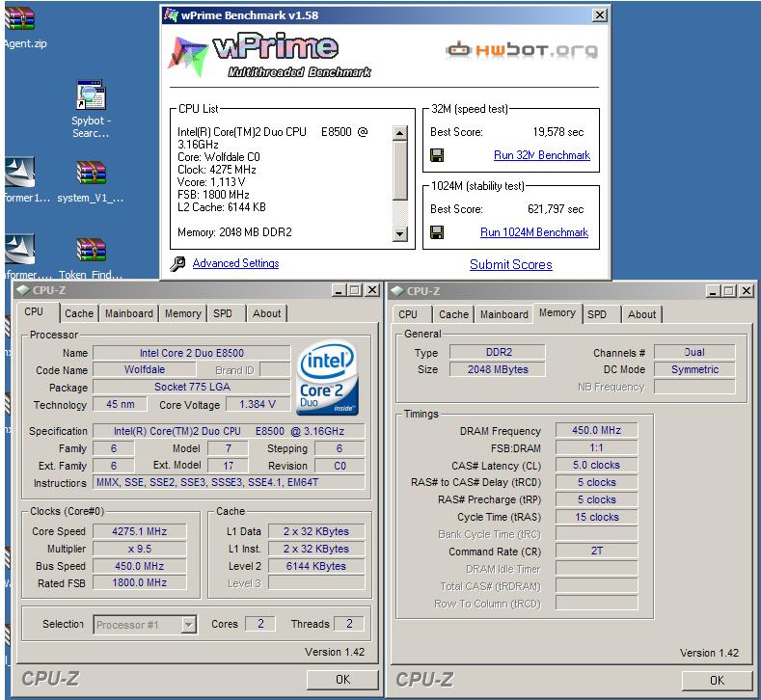Switch to the Memory tab in left CPU-Z
761x700 pixels.
[182, 313]
